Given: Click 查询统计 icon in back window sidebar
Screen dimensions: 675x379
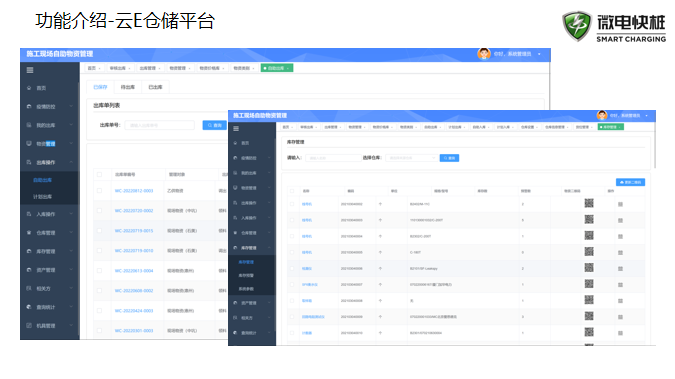Looking at the screenshot, I should (29, 307).
